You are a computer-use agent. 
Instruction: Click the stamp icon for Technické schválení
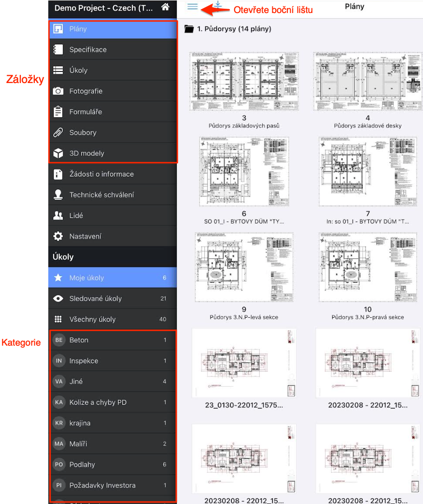pos(58,195)
